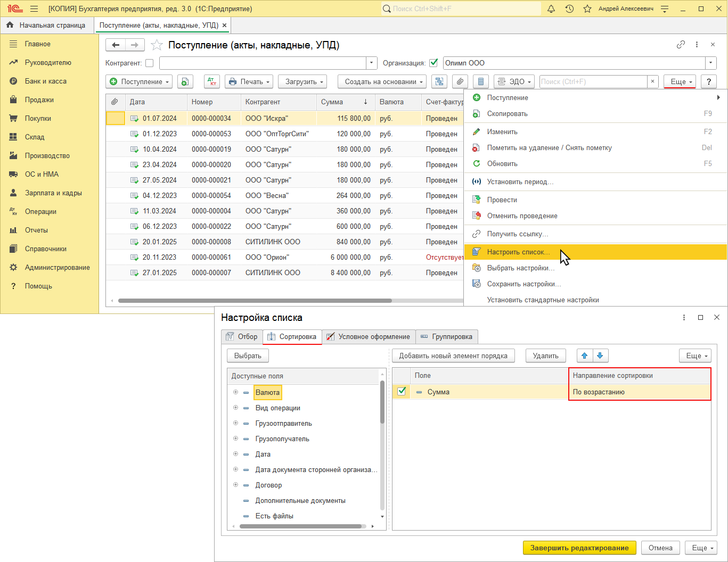Switch to the Отбор tab
This screenshot has height=562, width=728.
(x=242, y=336)
